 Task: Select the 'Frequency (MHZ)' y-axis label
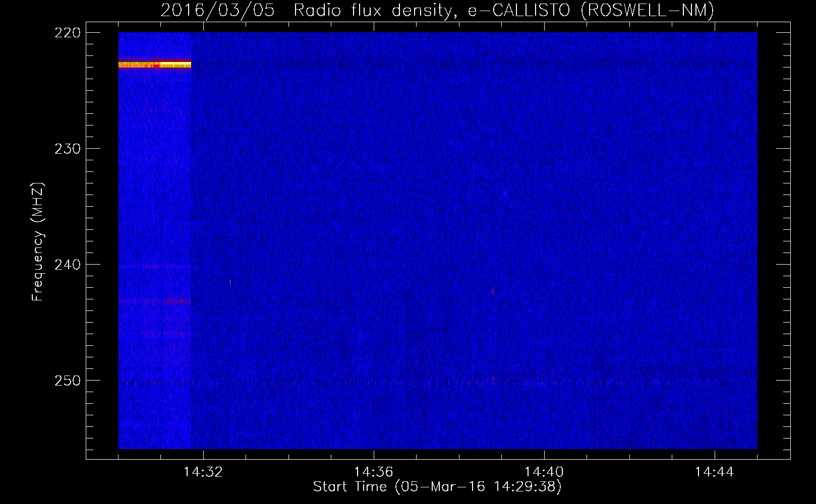coord(38,242)
